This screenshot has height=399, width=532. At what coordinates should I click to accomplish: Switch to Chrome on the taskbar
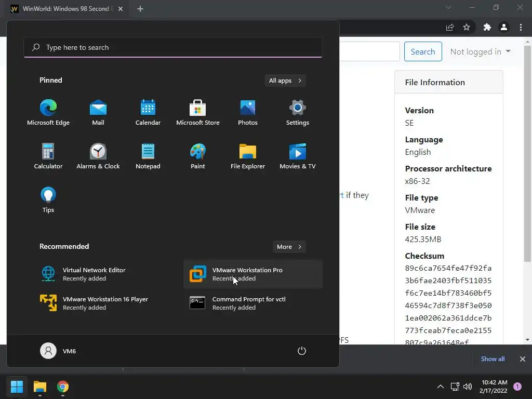coord(63,387)
